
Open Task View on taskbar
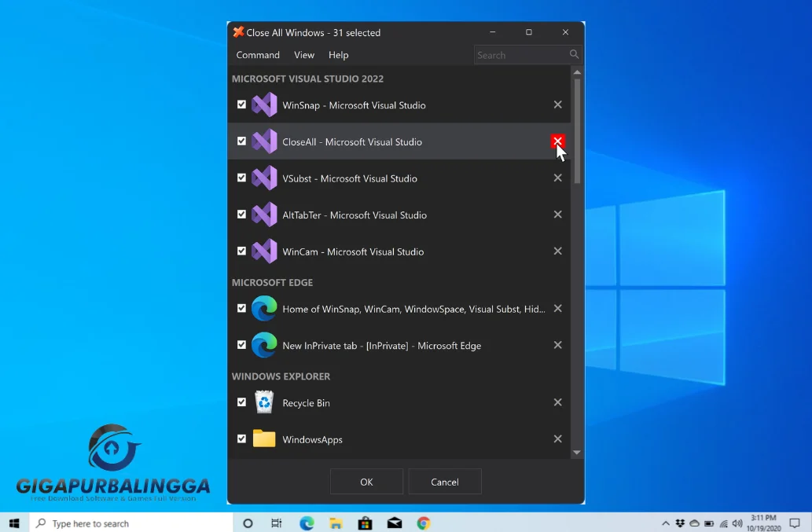click(277, 523)
